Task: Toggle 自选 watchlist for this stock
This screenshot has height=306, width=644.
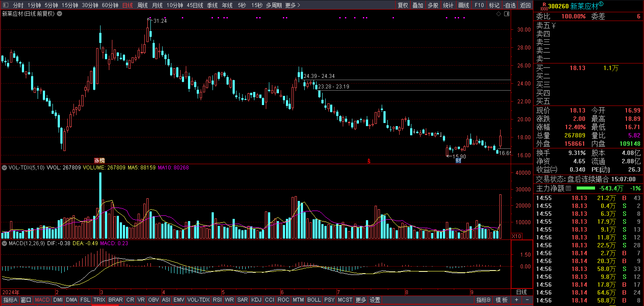Action: point(509,5)
